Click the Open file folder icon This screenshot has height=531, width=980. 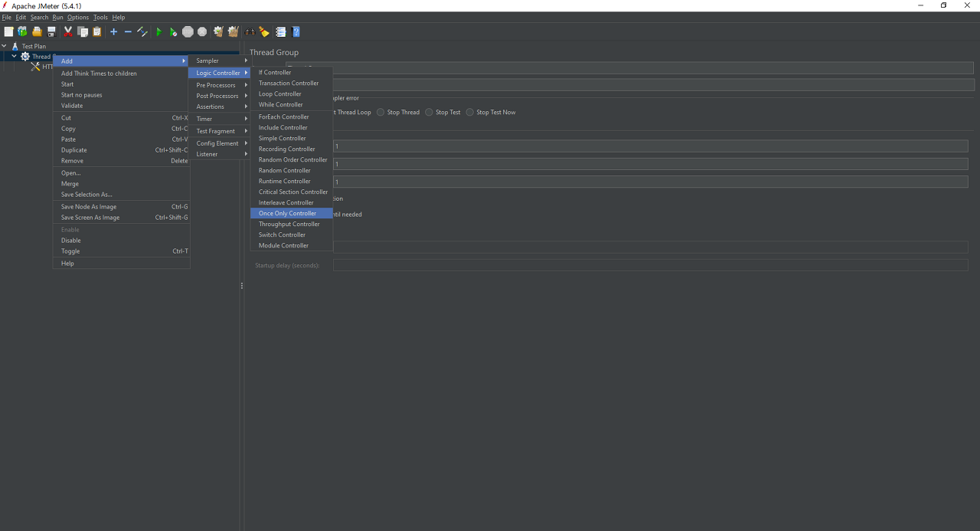click(x=37, y=31)
